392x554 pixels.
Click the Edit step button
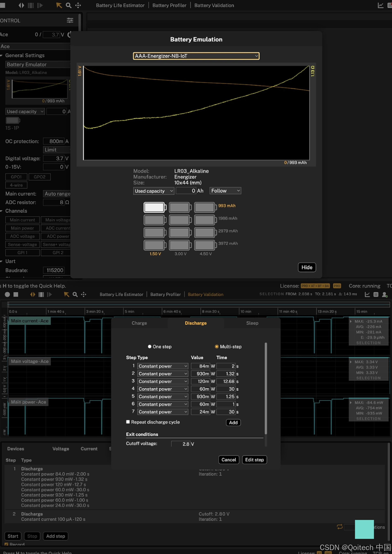pyautogui.click(x=254, y=460)
